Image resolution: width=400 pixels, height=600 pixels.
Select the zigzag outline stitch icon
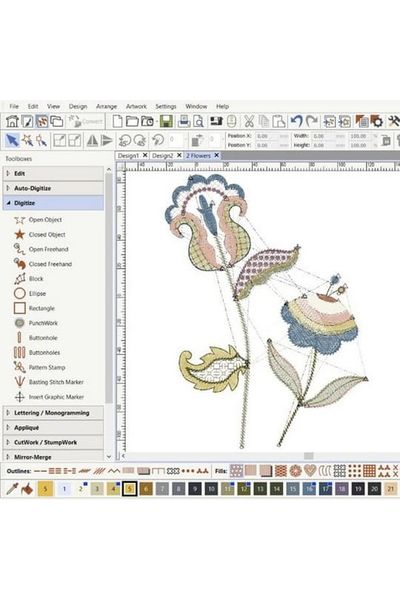pos(113,471)
